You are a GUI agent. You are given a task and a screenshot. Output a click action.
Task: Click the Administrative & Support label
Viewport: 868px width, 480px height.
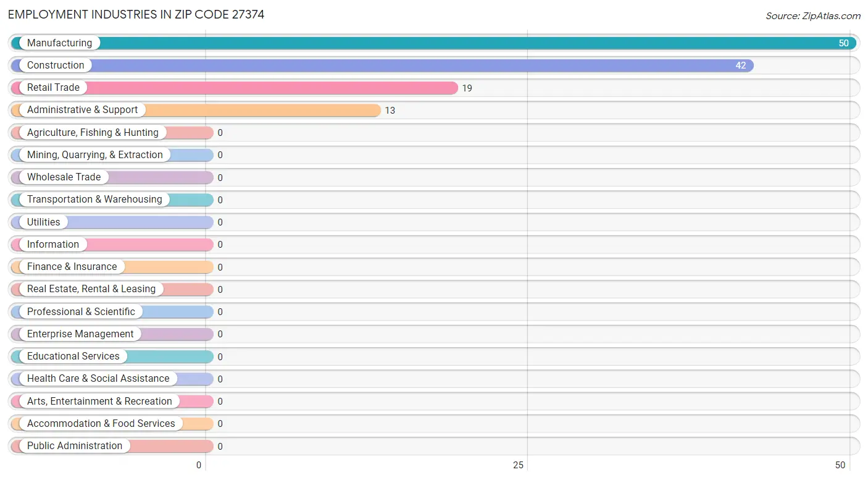[x=82, y=109]
